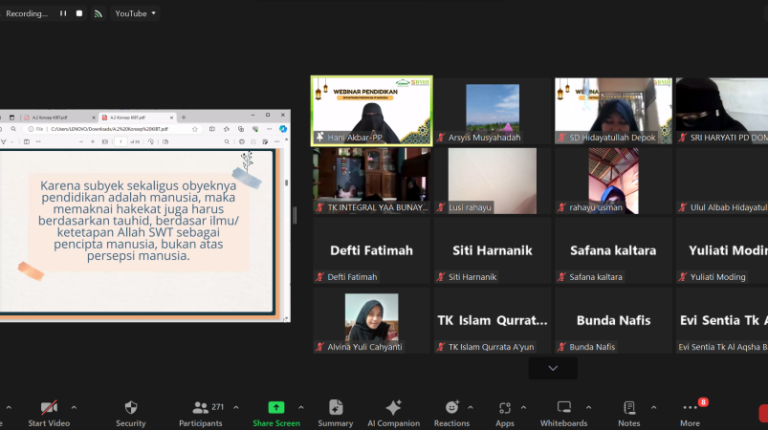Click Siti Harnanik name label

[x=472, y=277]
